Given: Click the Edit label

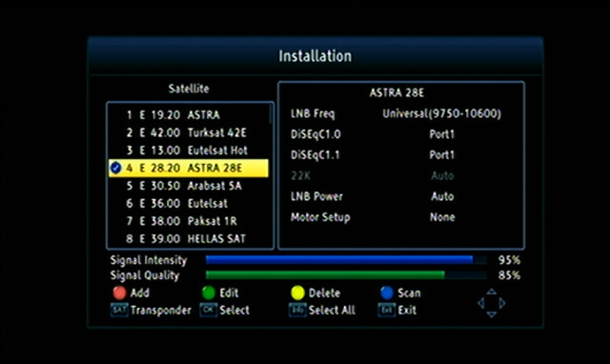Looking at the screenshot, I should tap(229, 293).
